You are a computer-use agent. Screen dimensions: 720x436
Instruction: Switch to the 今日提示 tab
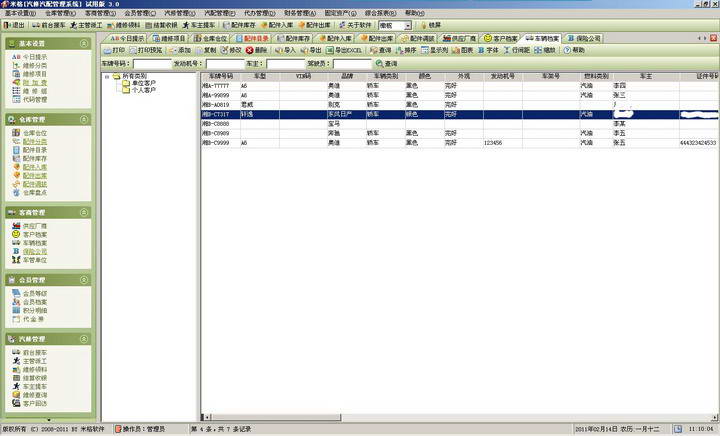127,39
